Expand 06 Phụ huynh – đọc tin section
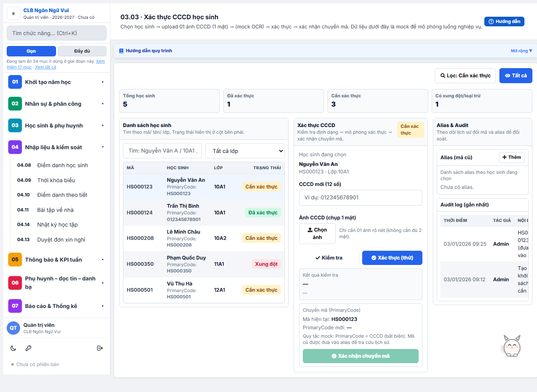537x392 pixels. pos(56,283)
